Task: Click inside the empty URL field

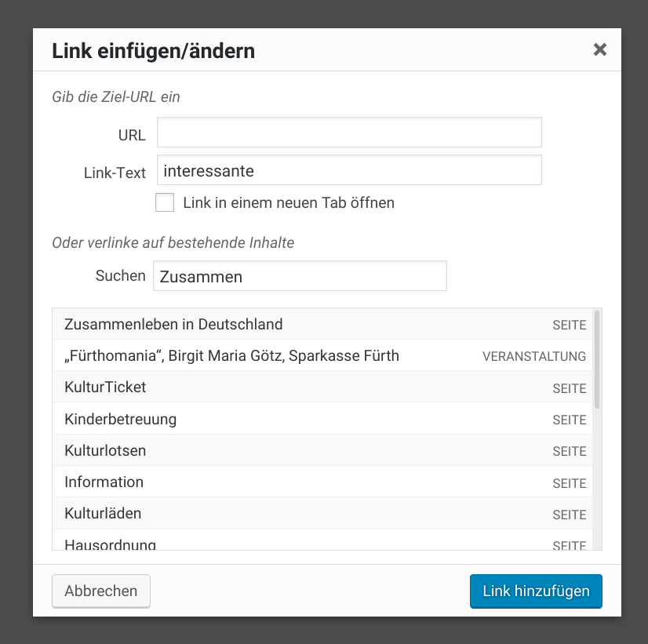Action: tap(349, 132)
